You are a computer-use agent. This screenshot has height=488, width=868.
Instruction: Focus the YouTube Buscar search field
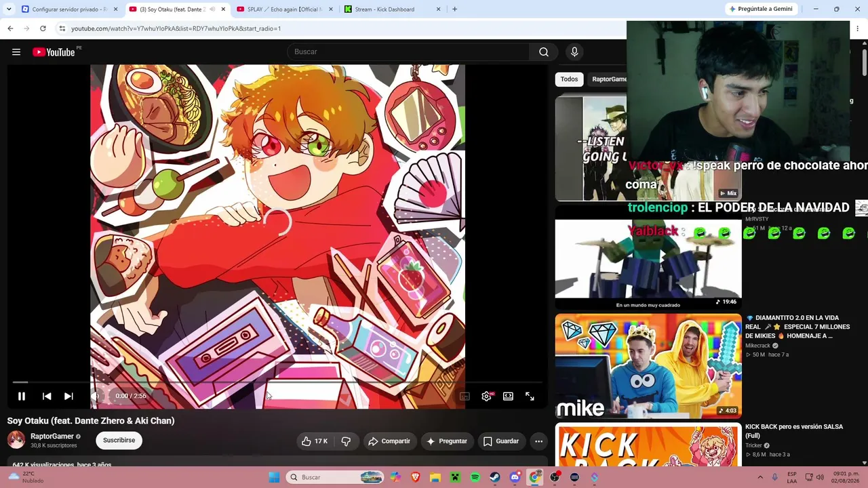coord(408,52)
